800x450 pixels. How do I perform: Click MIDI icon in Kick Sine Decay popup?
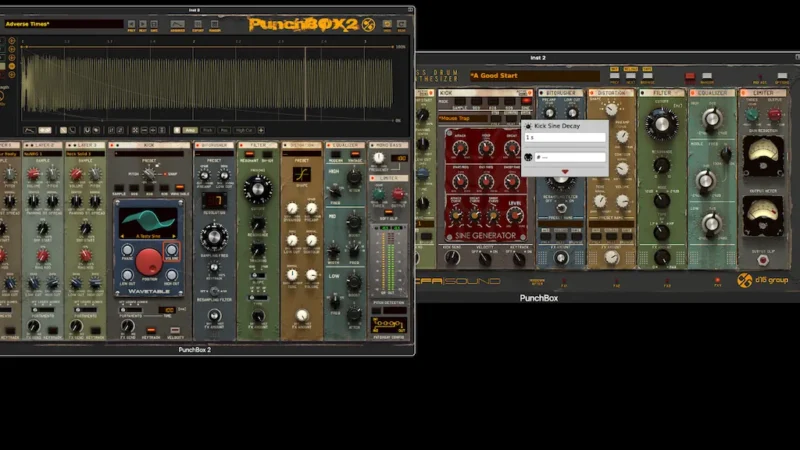[528, 157]
